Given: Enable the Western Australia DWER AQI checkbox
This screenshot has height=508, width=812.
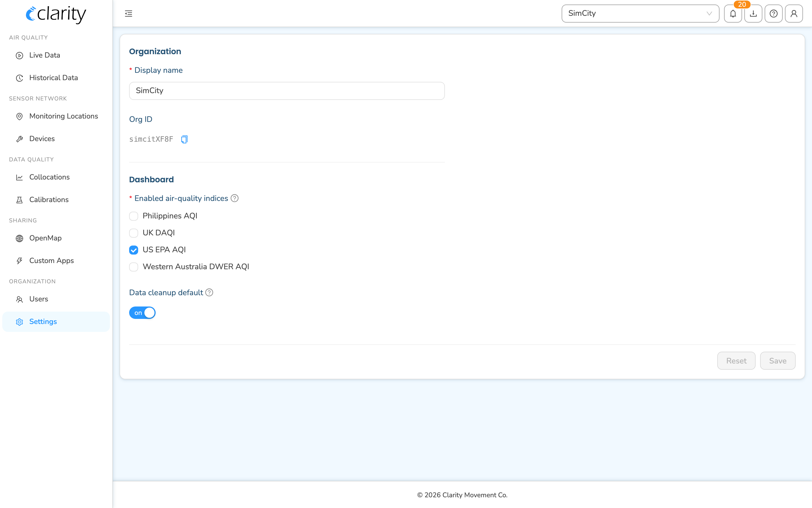Looking at the screenshot, I should (x=134, y=267).
